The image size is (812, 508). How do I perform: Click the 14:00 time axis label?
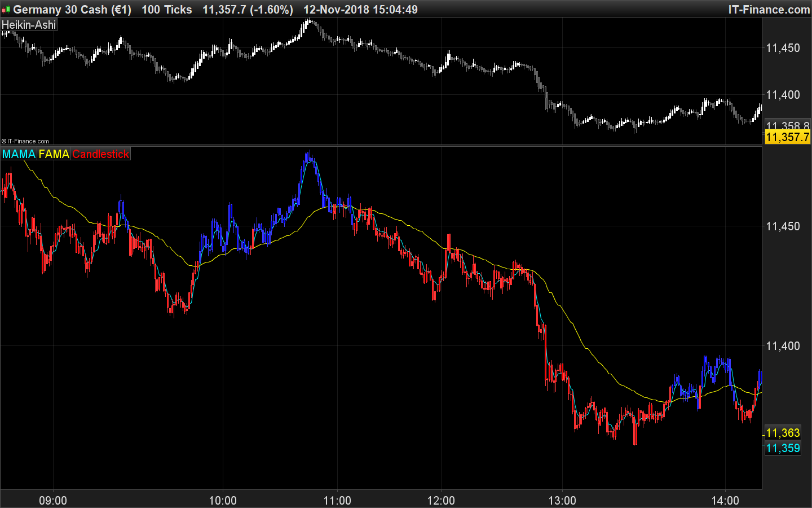pos(725,501)
